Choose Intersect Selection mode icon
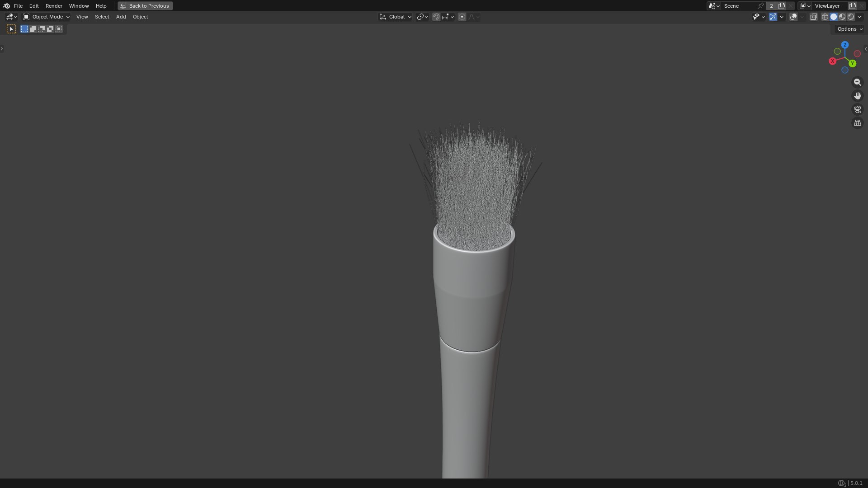The image size is (868, 488). (59, 29)
